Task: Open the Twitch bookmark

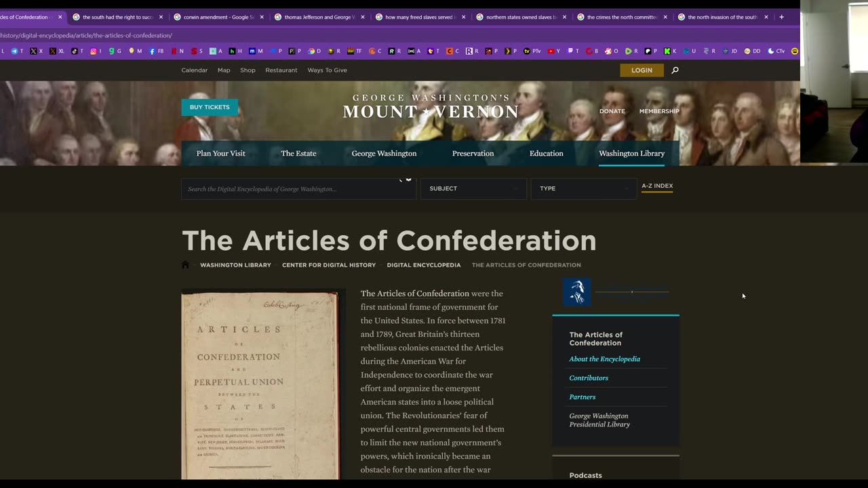Action: pos(573,51)
